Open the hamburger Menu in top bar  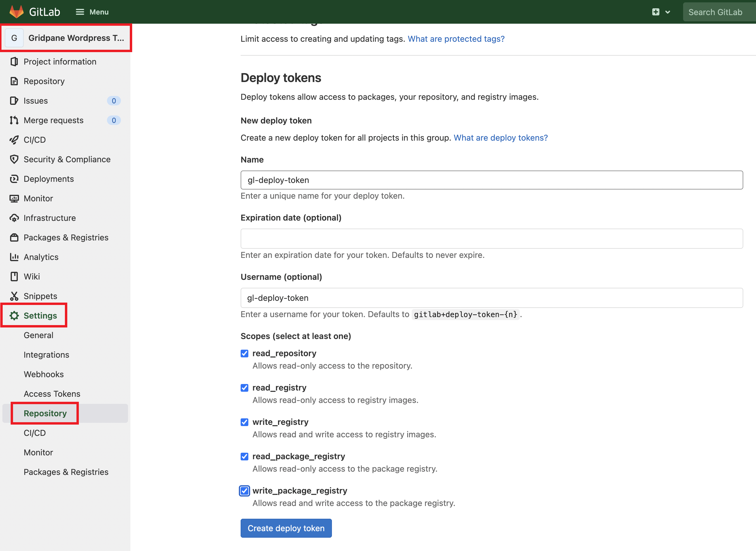click(x=92, y=12)
